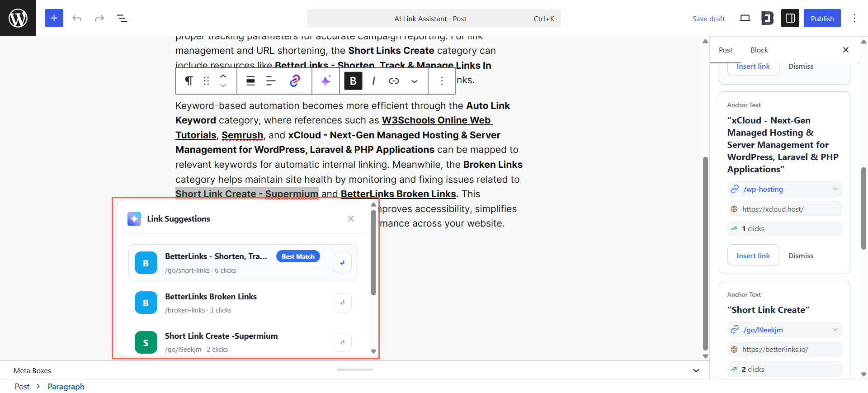
Task: Insert the BetterLinks Broken Links suggestion
Action: [x=342, y=303]
